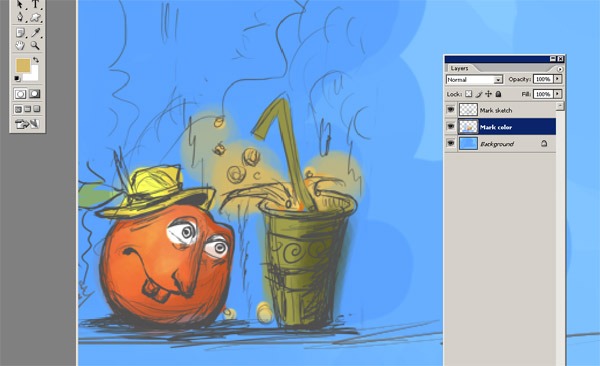600x366 pixels.
Task: Close the Layers palette
Action: tap(560, 59)
